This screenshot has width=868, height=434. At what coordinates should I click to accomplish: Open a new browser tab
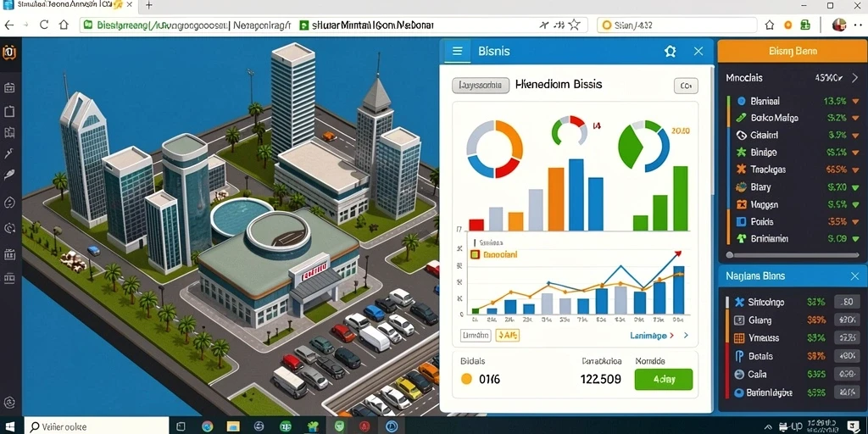click(x=149, y=6)
